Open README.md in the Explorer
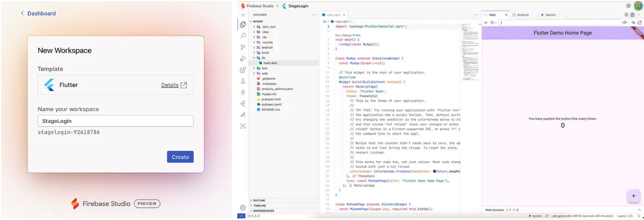The image size is (644, 220). pos(270,109)
